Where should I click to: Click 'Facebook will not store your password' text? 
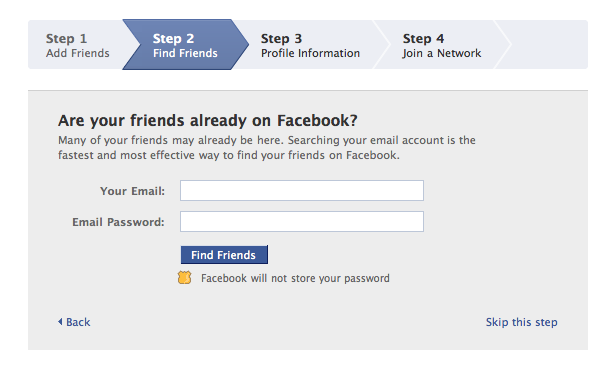[x=295, y=278]
